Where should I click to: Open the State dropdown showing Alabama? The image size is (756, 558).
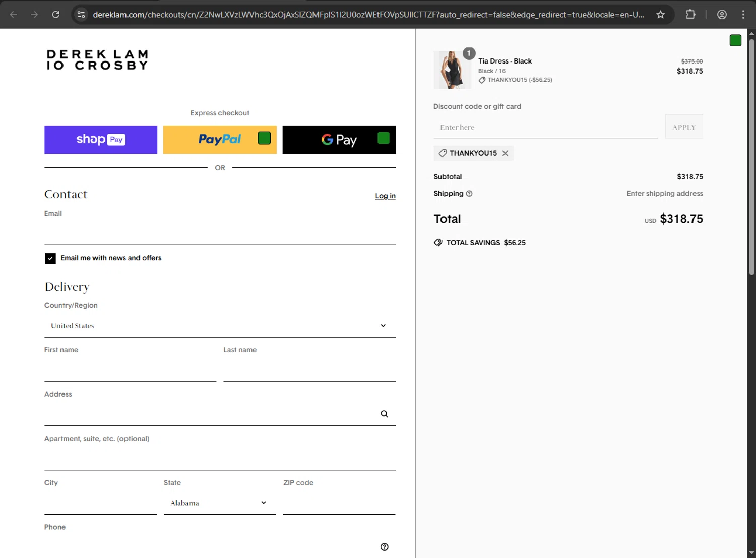point(220,503)
